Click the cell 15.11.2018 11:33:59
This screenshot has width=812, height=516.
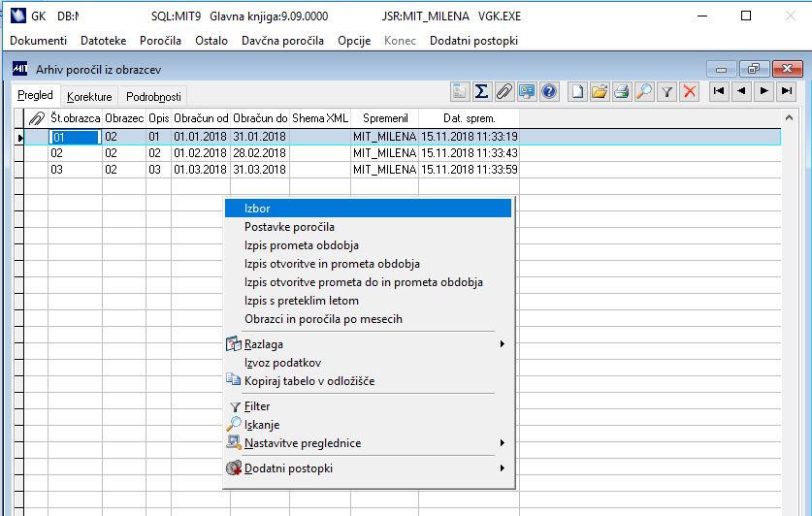470,170
